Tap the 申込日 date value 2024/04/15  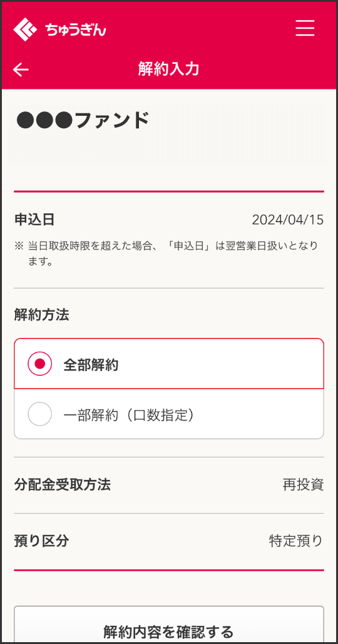288,220
